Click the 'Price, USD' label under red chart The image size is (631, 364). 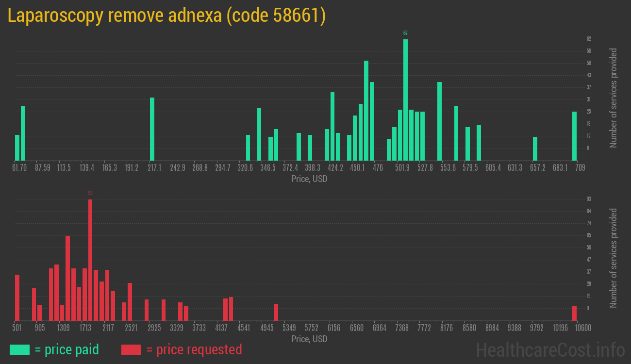pyautogui.click(x=309, y=339)
